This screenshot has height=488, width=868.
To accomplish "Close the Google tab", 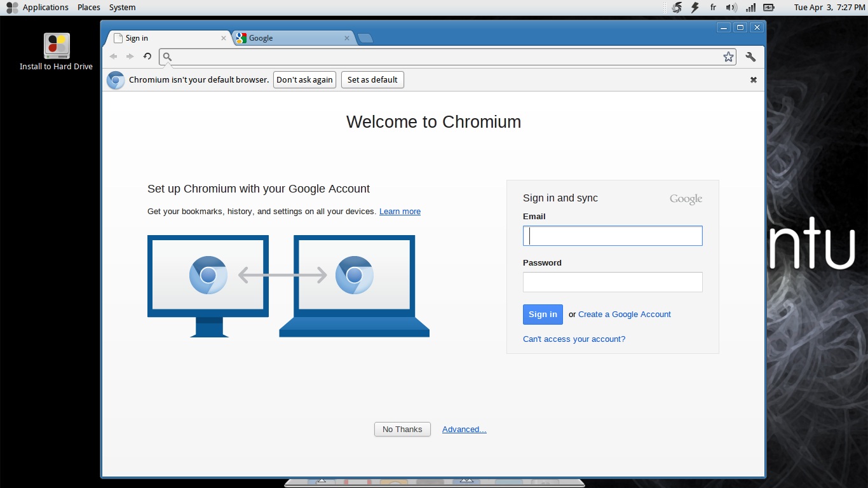I will tap(347, 38).
